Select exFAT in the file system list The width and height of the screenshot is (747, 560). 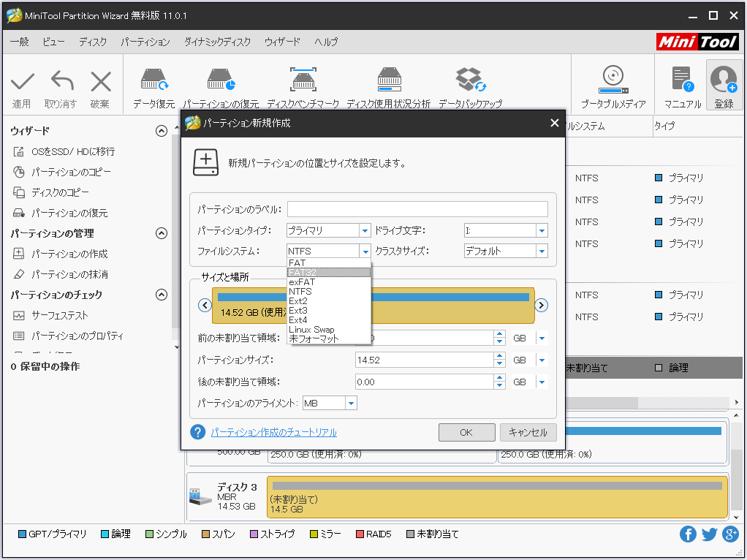point(329,282)
